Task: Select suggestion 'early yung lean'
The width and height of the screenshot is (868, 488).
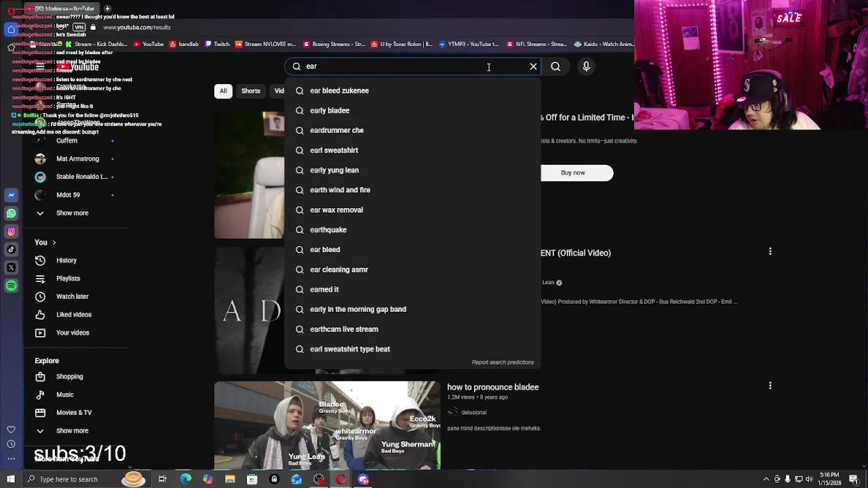Action: (x=412, y=170)
